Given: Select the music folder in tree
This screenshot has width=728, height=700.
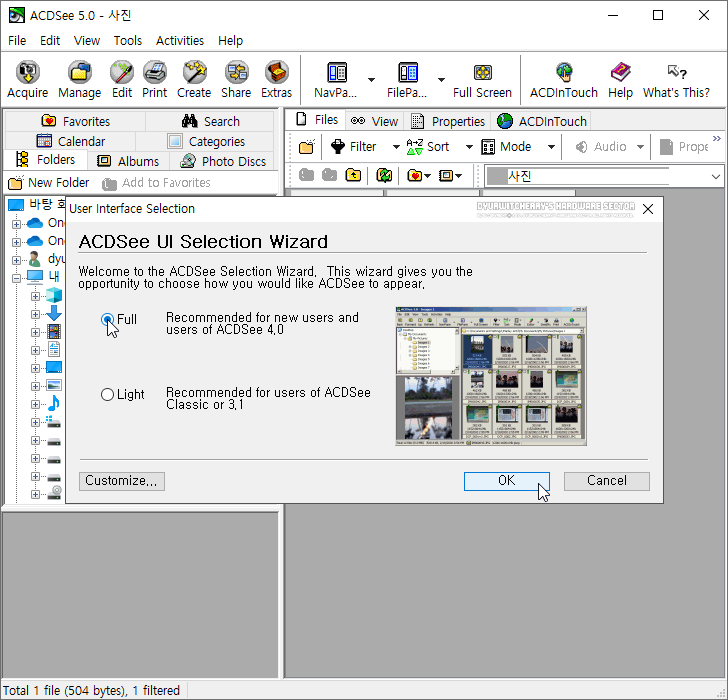Looking at the screenshot, I should [54, 403].
